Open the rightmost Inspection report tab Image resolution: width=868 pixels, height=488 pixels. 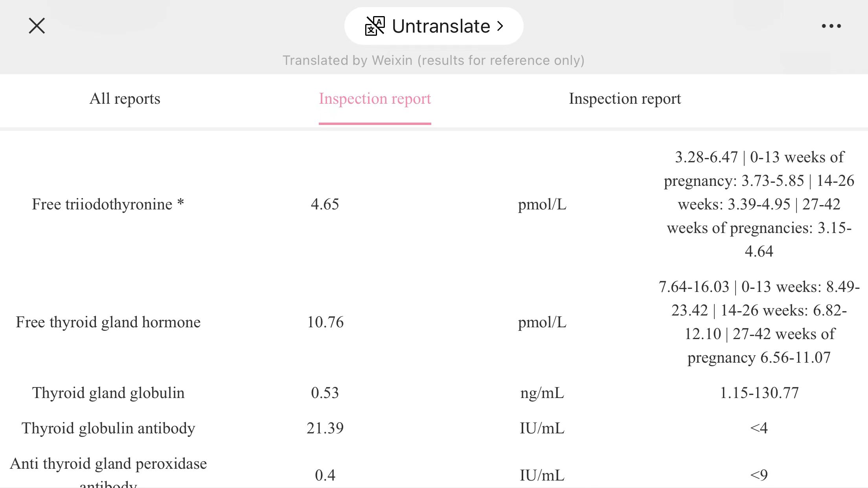625,99
